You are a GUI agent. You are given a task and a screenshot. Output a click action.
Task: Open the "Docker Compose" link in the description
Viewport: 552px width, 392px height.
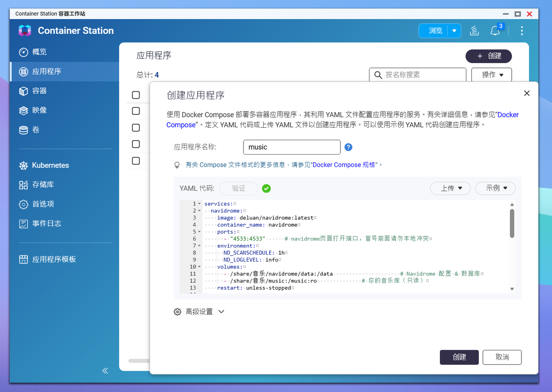pyautogui.click(x=508, y=115)
